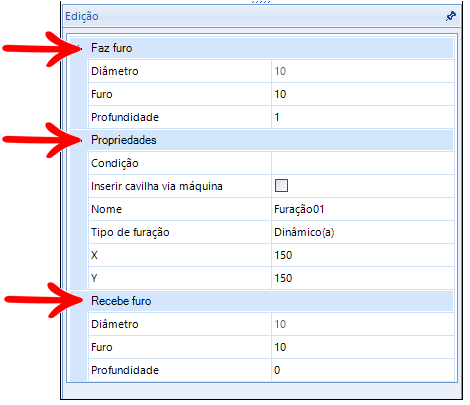Edit Profundidade value under Recebe furo
The width and height of the screenshot is (470, 405).
[x=363, y=370]
